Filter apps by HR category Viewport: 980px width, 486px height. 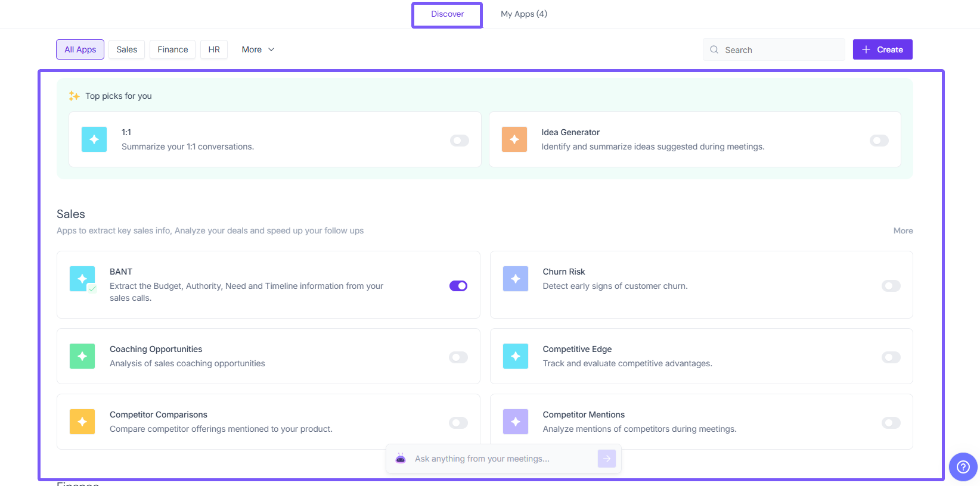pyautogui.click(x=214, y=49)
